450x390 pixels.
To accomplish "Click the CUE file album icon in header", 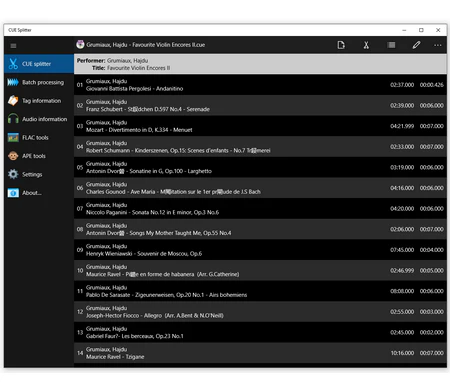I will click(x=80, y=44).
